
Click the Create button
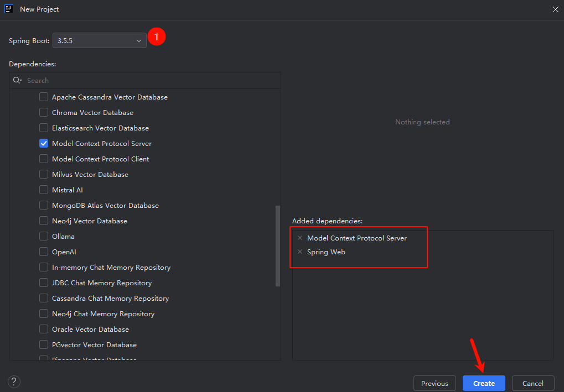[484, 383]
